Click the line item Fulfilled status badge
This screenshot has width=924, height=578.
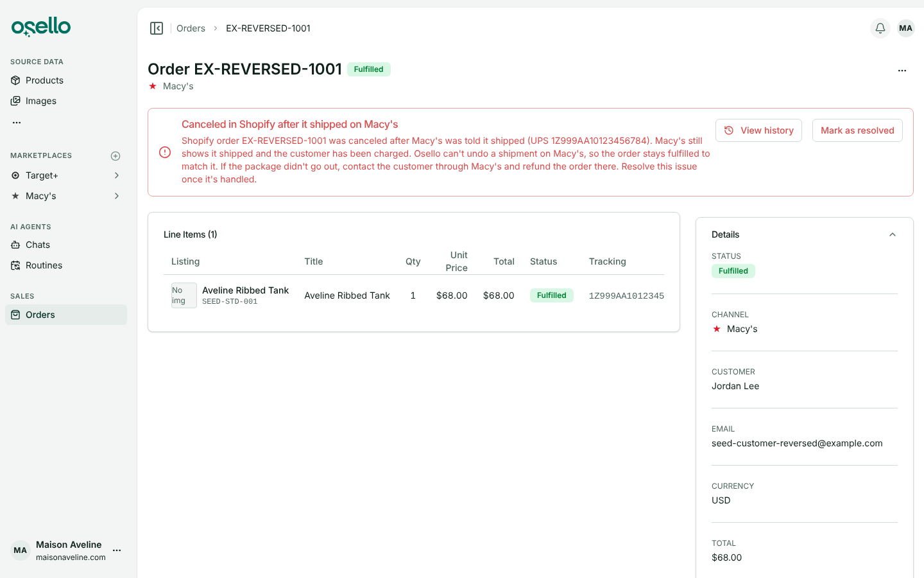tap(552, 295)
